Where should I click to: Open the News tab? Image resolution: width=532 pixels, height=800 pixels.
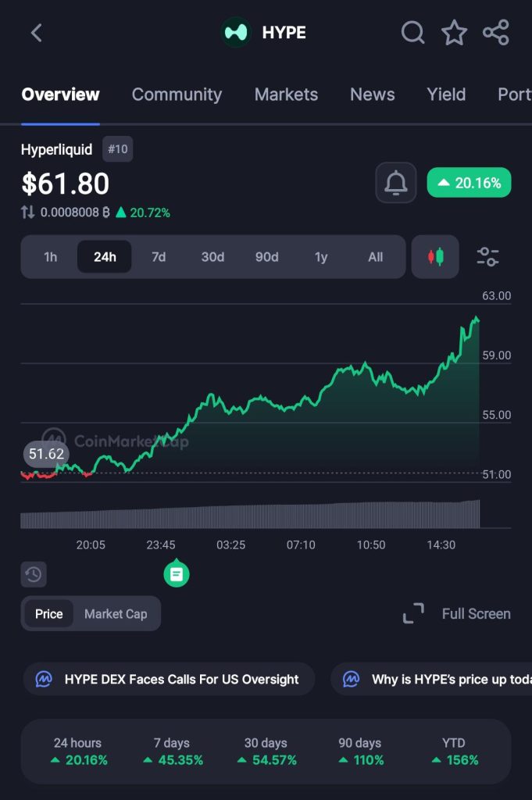(373, 95)
